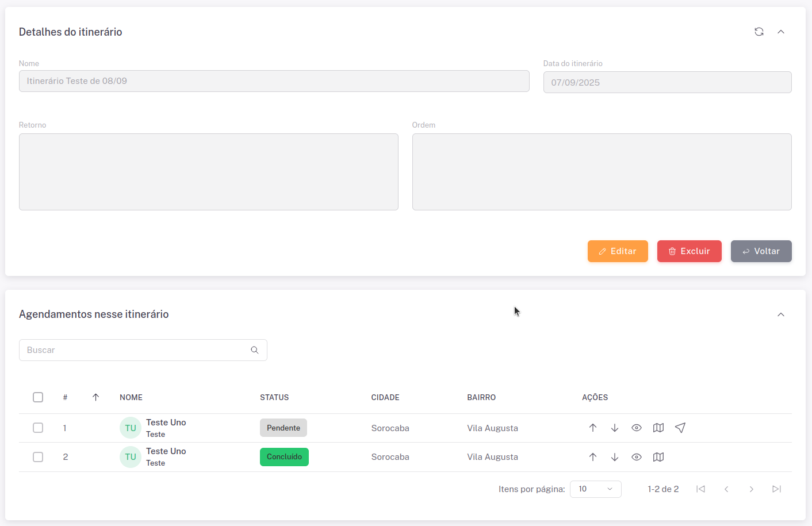Collapse the Detalhes do itinerário panel
The image size is (812, 526).
(x=781, y=32)
